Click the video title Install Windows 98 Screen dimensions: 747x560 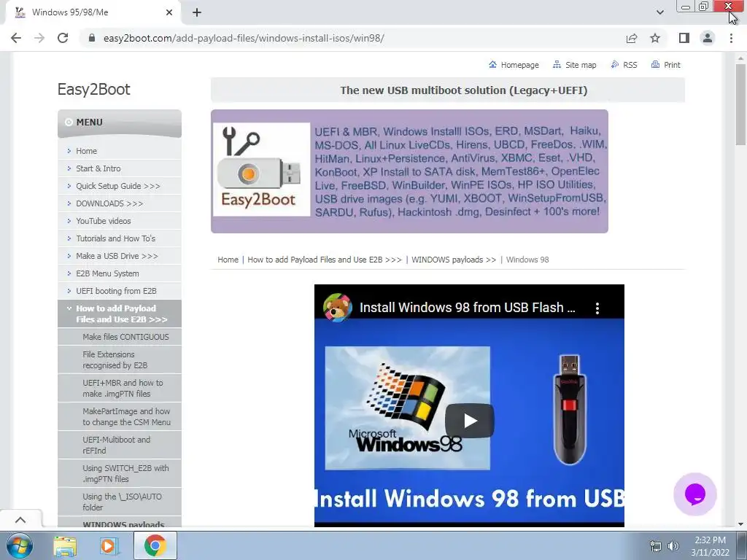[468, 308]
